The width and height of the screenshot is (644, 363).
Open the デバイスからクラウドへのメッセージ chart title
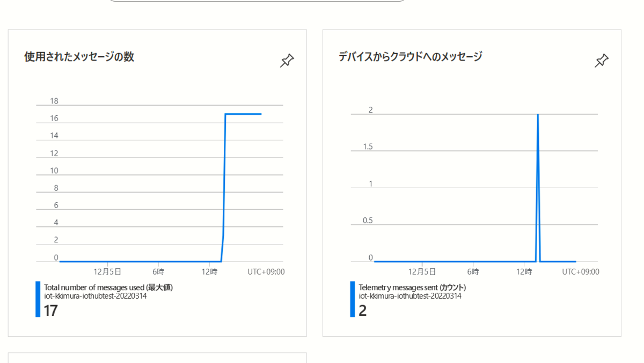coord(410,56)
